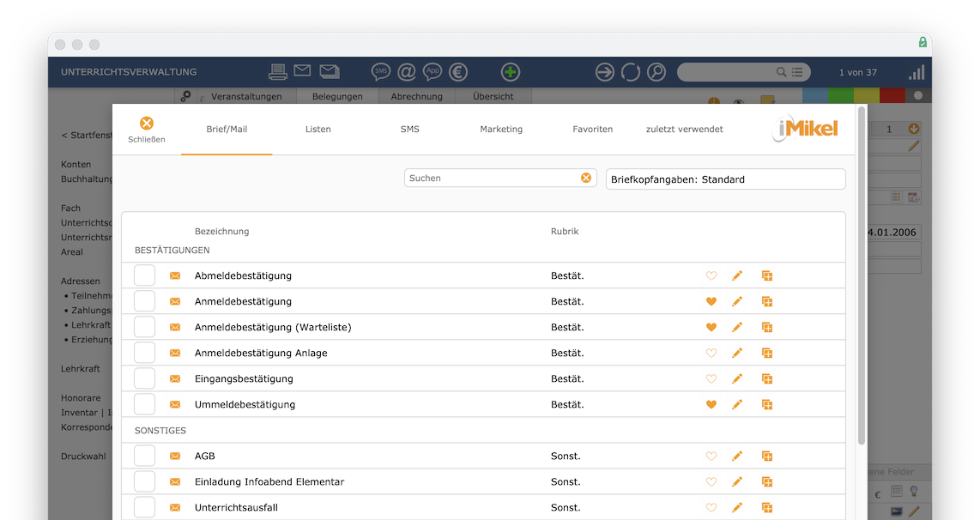Click the green plus add icon
The image size is (980, 520).
pyautogui.click(x=511, y=72)
